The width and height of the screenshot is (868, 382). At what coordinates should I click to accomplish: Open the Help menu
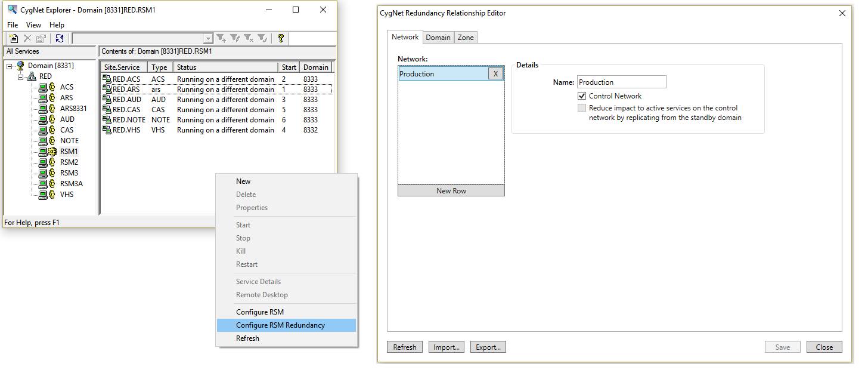(x=57, y=25)
